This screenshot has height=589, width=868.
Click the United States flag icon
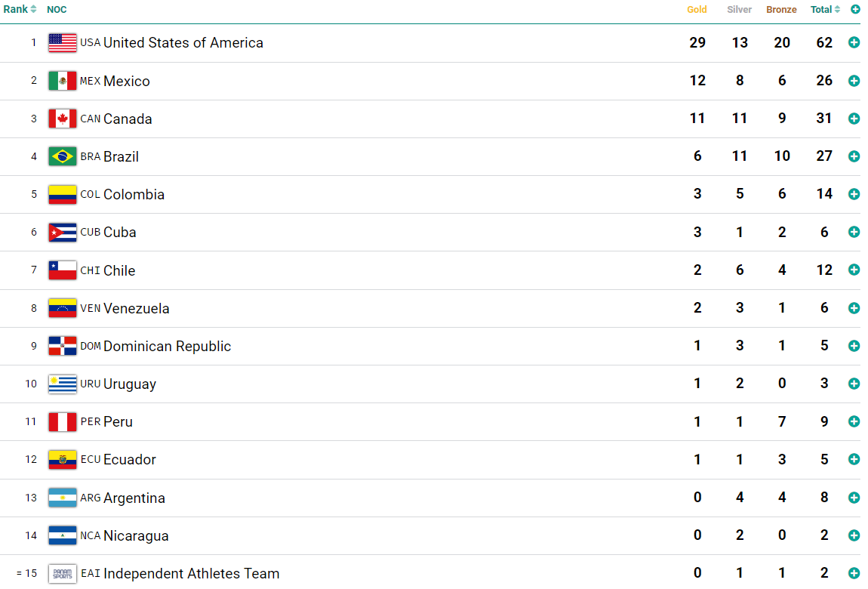63,43
